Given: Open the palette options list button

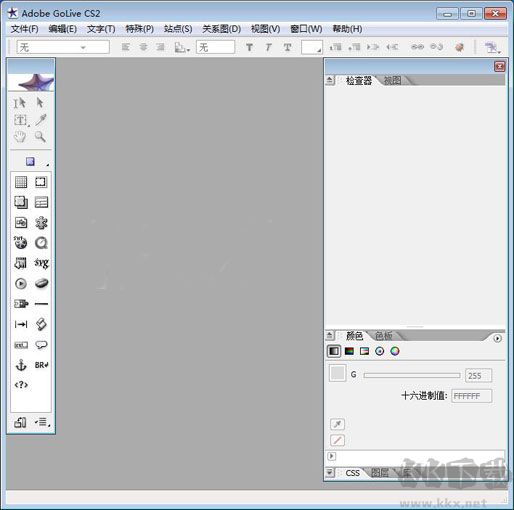Looking at the screenshot, I should (43, 422).
